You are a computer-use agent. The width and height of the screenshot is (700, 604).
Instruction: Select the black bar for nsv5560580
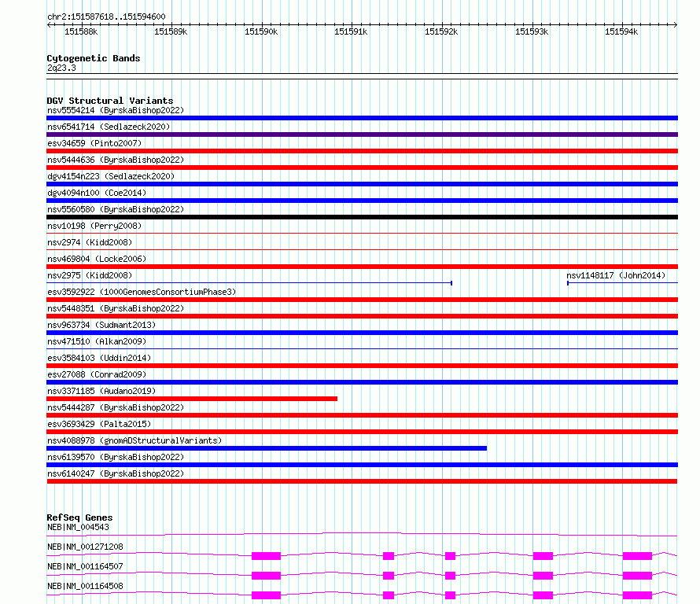click(362, 217)
